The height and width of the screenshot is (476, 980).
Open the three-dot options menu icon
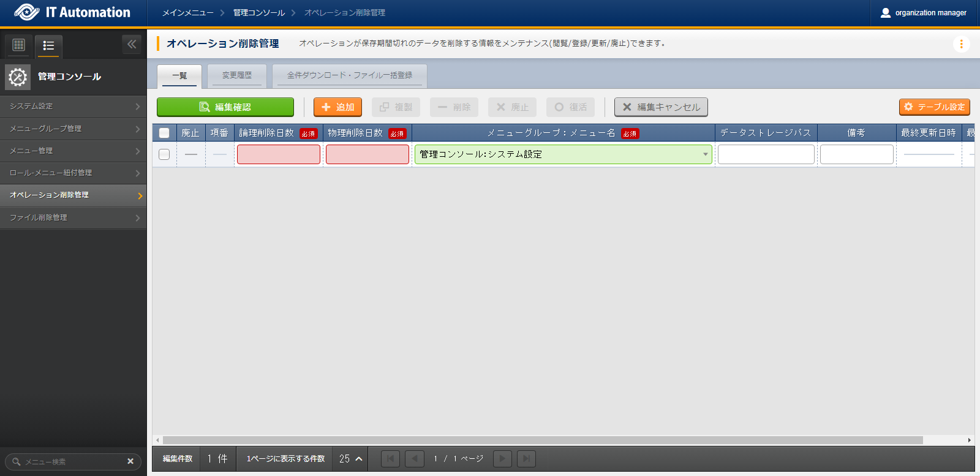pyautogui.click(x=961, y=43)
